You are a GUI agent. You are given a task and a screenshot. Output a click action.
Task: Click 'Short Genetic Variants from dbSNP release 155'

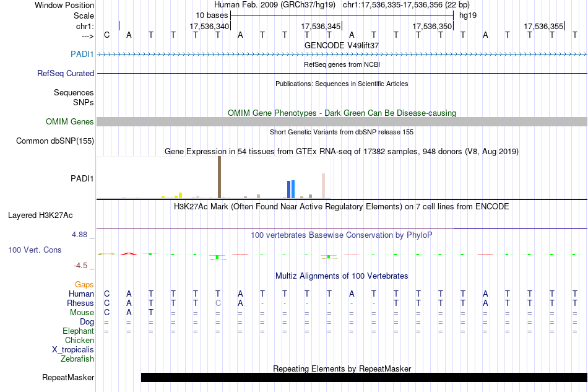coord(342,132)
